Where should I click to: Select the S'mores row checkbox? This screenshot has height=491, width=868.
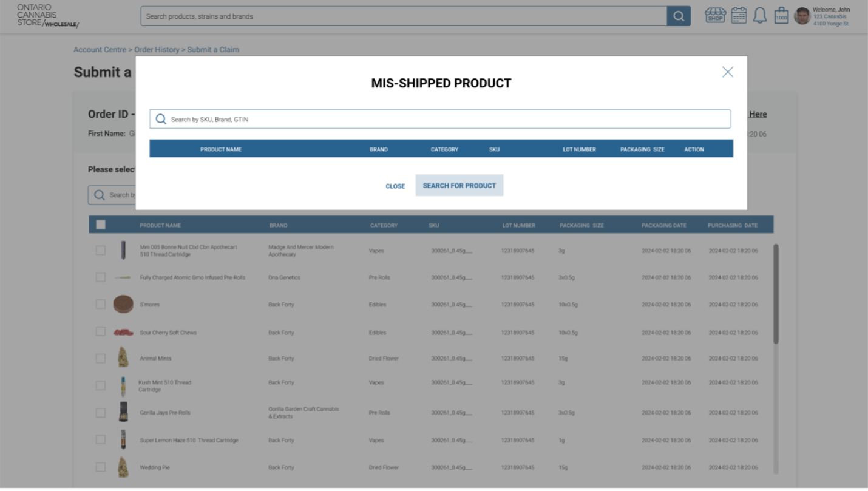[101, 304]
